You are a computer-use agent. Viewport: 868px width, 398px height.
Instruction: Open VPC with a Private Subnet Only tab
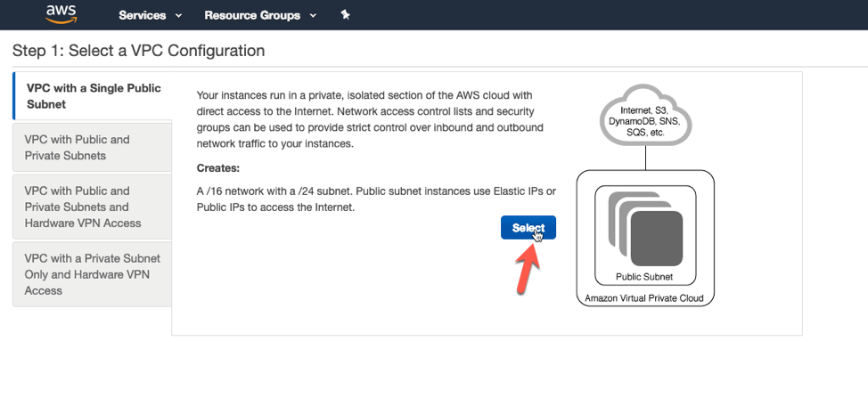coord(92,274)
